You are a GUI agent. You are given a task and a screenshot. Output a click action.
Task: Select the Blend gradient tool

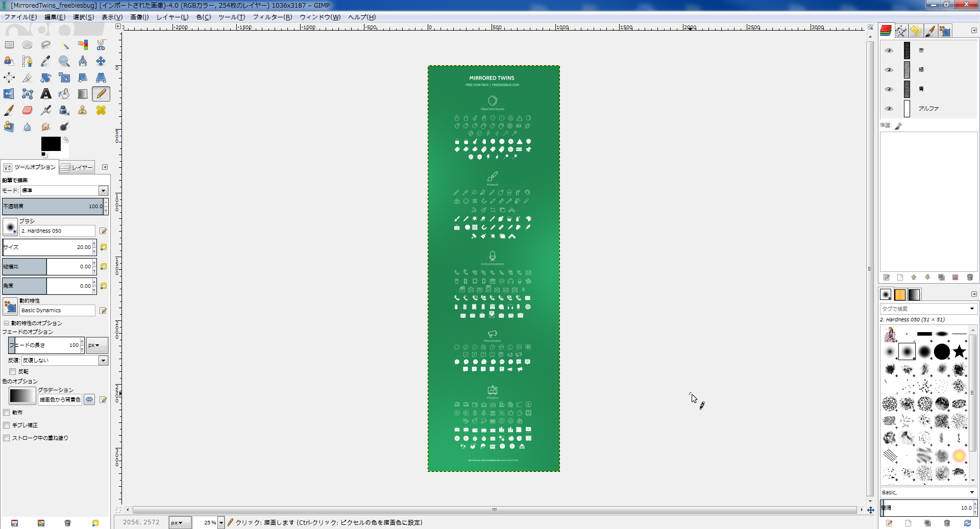(83, 94)
